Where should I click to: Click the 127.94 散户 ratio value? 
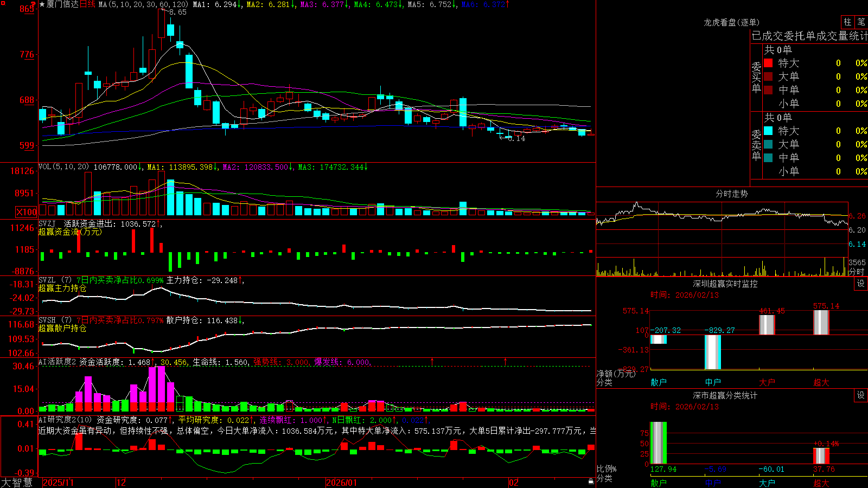(663, 469)
